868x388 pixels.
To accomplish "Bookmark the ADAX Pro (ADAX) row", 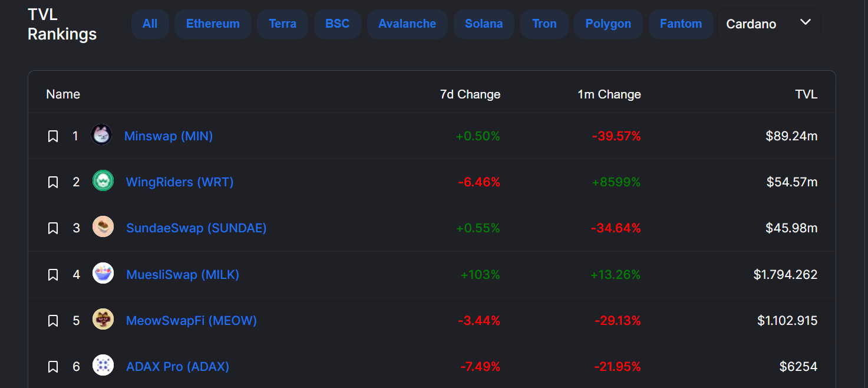I will tap(52, 367).
